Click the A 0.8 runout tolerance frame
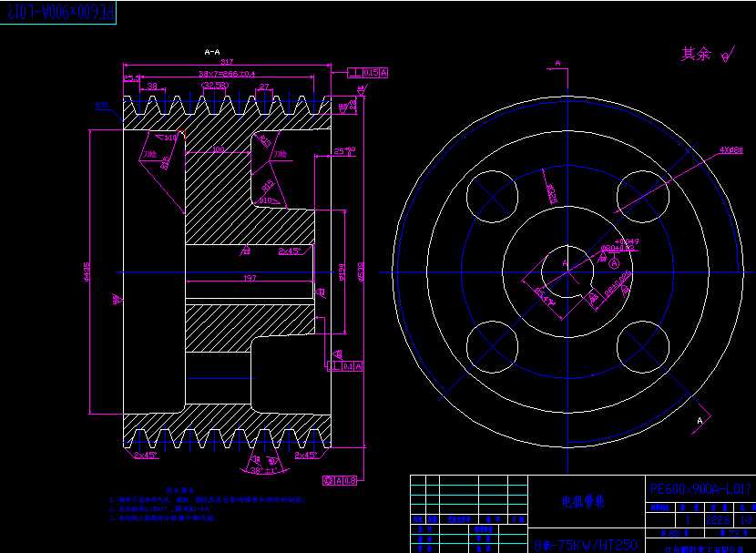Image resolution: width=756 pixels, height=553 pixels. [x=340, y=480]
